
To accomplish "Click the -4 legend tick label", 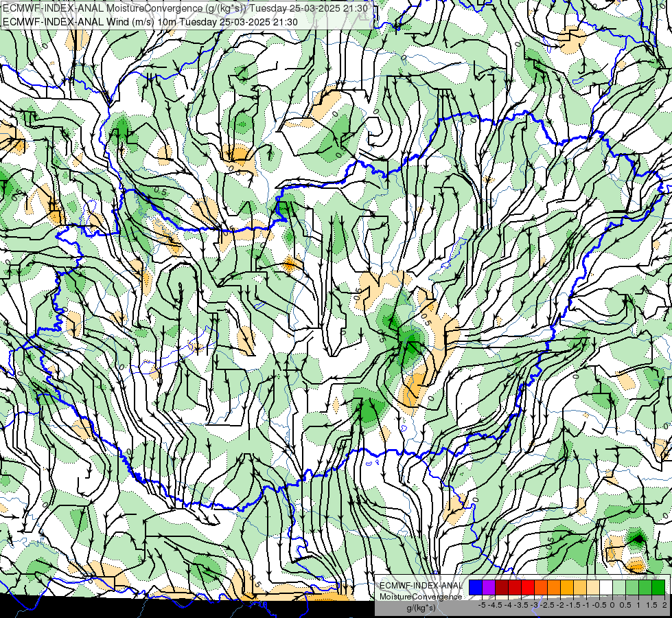I will click(508, 605).
